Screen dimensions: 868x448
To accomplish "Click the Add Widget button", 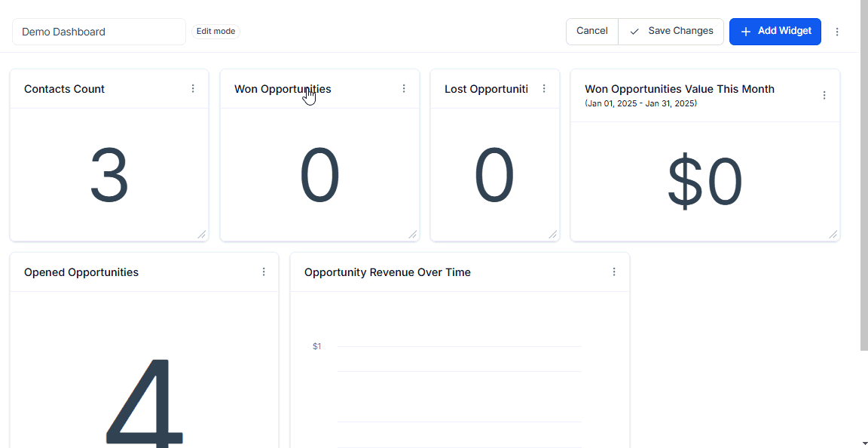I will pos(775,31).
